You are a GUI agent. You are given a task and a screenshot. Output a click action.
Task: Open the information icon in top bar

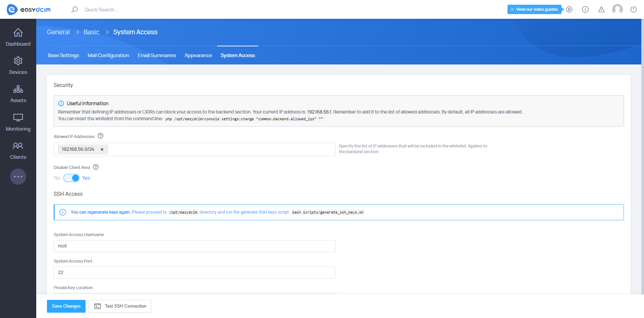click(x=585, y=9)
